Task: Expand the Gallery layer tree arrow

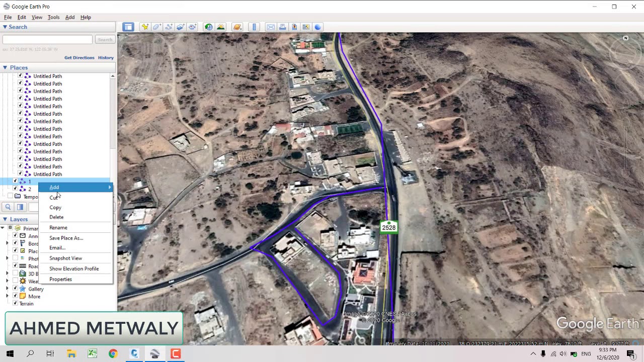Action: coord(7,289)
